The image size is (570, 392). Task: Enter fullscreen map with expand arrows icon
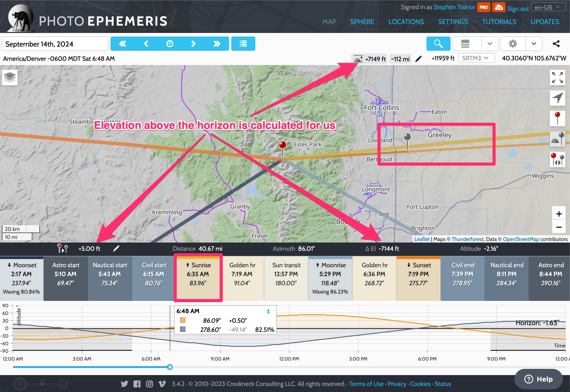[x=557, y=78]
